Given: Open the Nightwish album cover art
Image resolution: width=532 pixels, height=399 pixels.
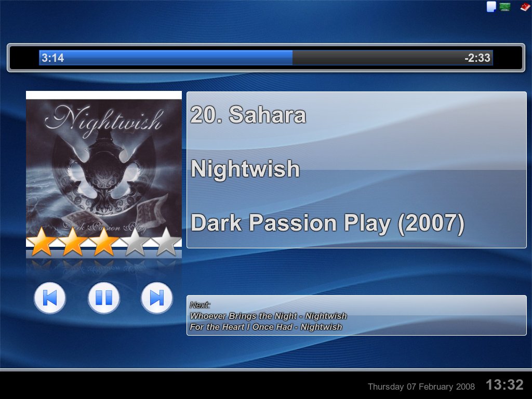Looking at the screenshot, I should click(104, 169).
